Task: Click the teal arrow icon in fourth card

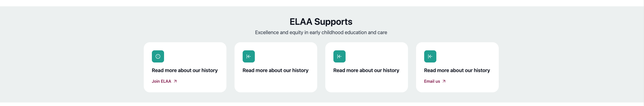Action: click(x=430, y=56)
